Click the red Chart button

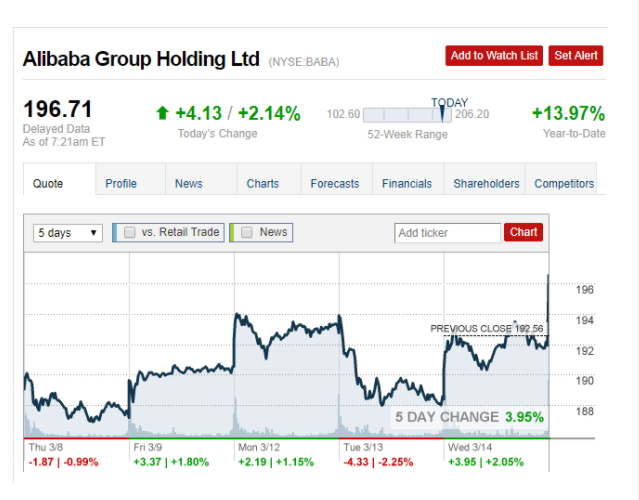(x=524, y=232)
